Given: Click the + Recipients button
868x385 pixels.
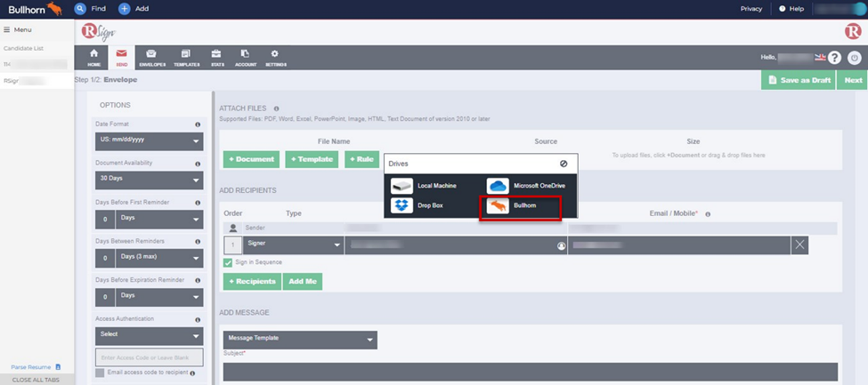Looking at the screenshot, I should point(250,281).
